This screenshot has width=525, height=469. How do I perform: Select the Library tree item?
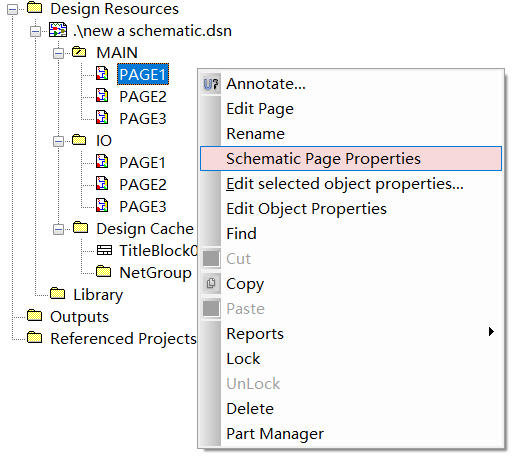coord(98,295)
